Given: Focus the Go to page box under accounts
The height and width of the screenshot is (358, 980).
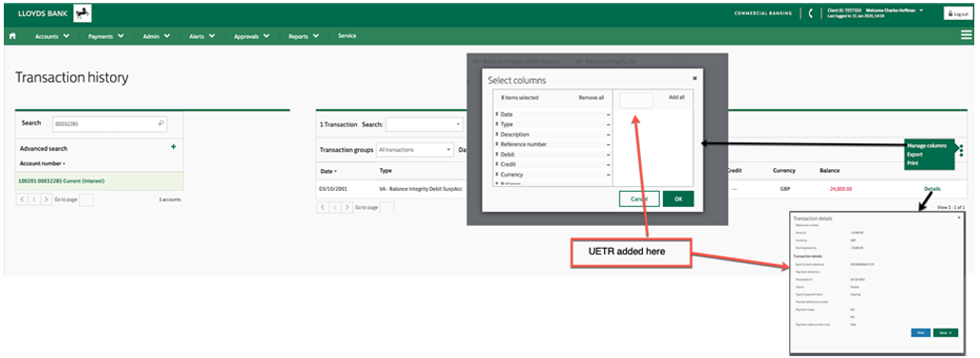Looking at the screenshot, I should pyautogui.click(x=86, y=200).
